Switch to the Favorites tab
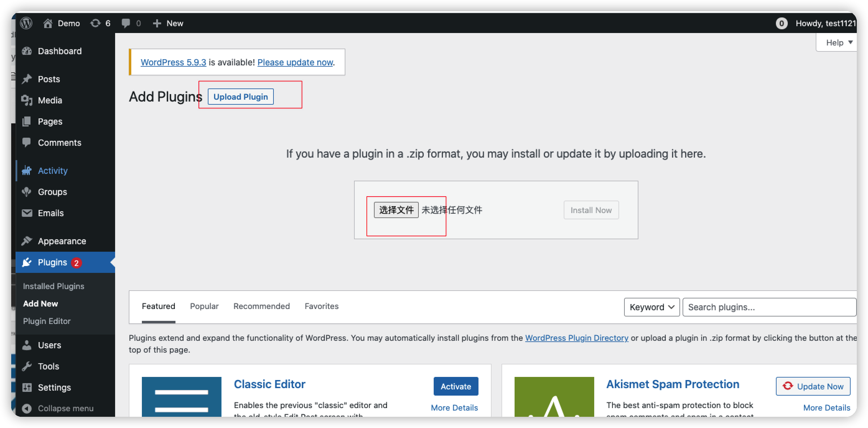The height and width of the screenshot is (428, 868). tap(321, 306)
